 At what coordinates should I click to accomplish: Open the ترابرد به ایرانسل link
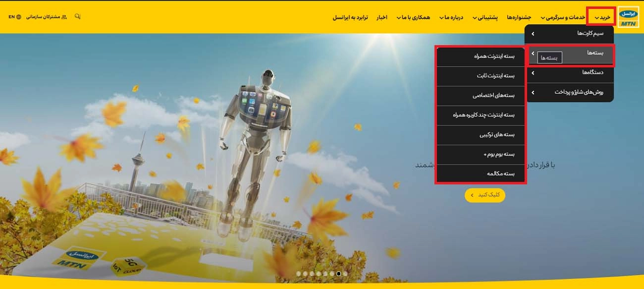tap(350, 17)
